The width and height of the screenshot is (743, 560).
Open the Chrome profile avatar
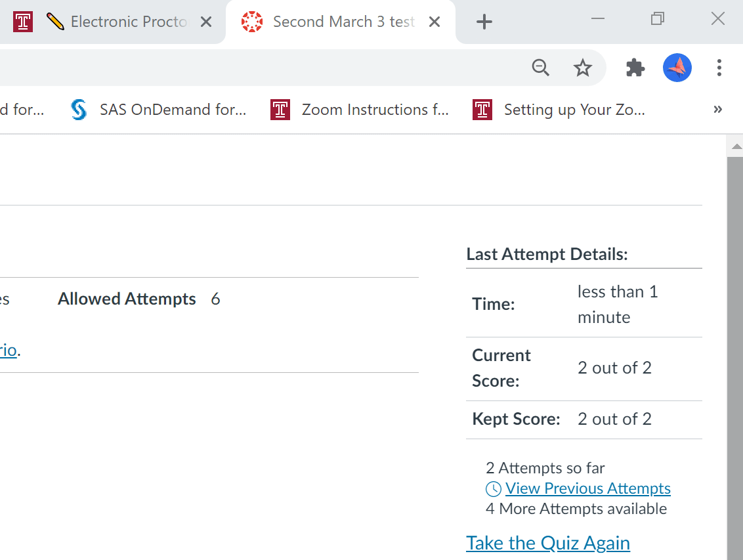tap(677, 68)
